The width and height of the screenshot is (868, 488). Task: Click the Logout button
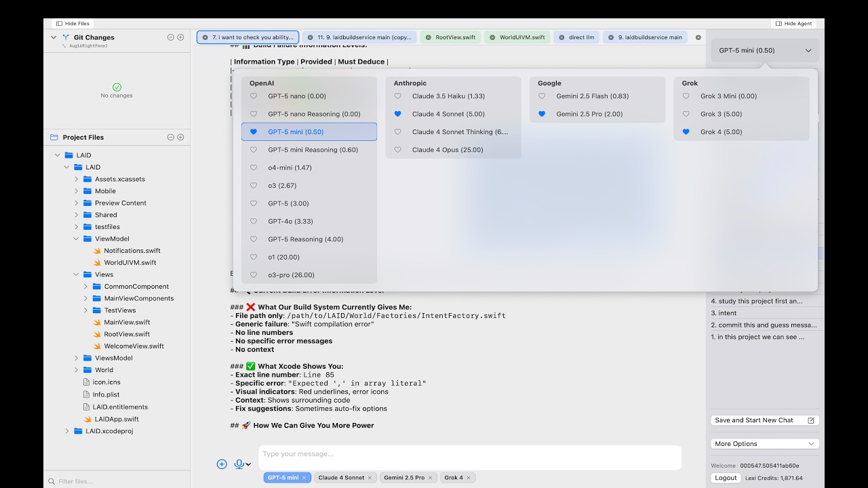click(726, 478)
